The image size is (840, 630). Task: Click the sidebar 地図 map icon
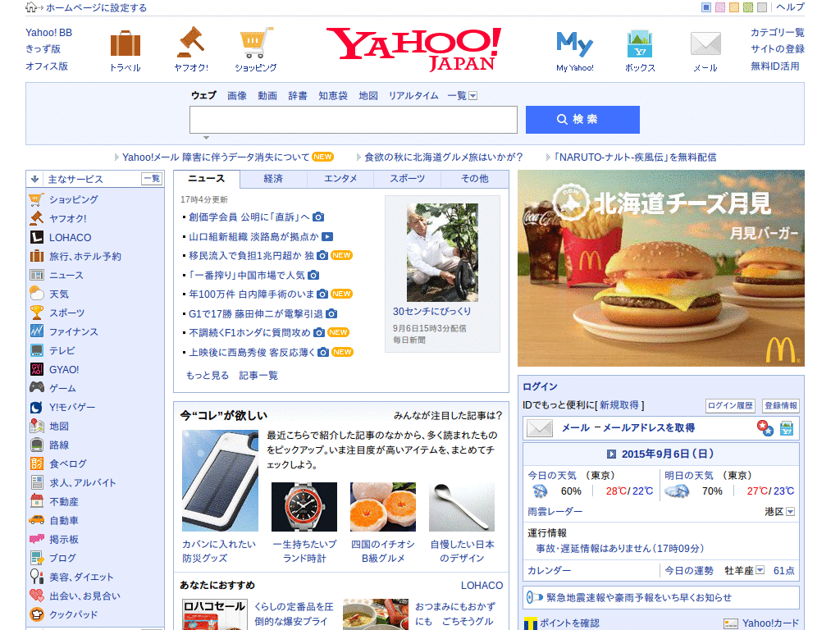(x=36, y=426)
